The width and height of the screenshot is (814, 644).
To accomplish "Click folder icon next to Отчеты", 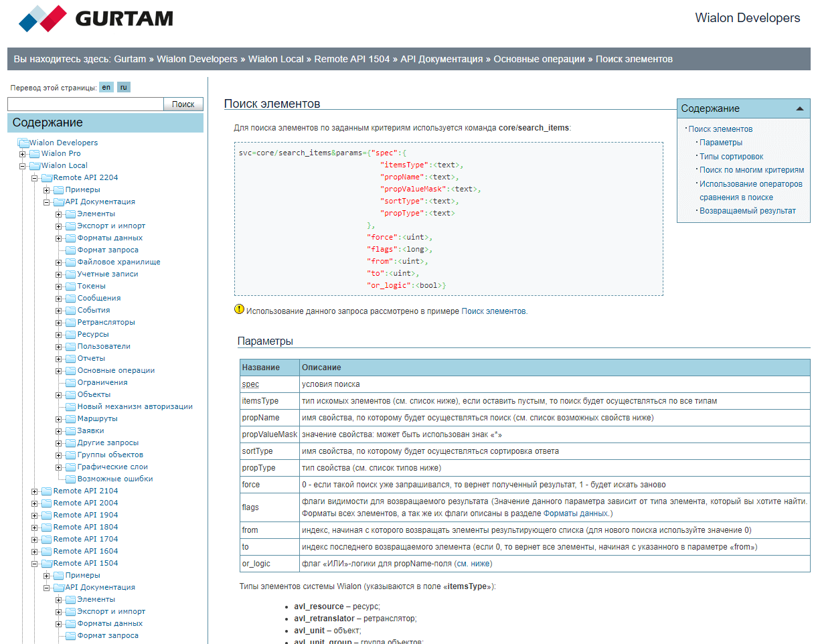I will [x=70, y=359].
